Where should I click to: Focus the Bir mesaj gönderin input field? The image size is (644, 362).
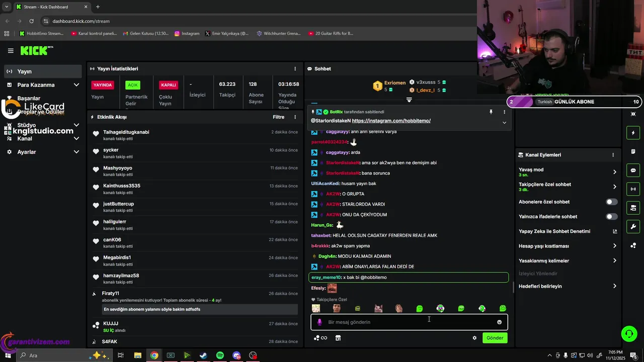(410, 322)
